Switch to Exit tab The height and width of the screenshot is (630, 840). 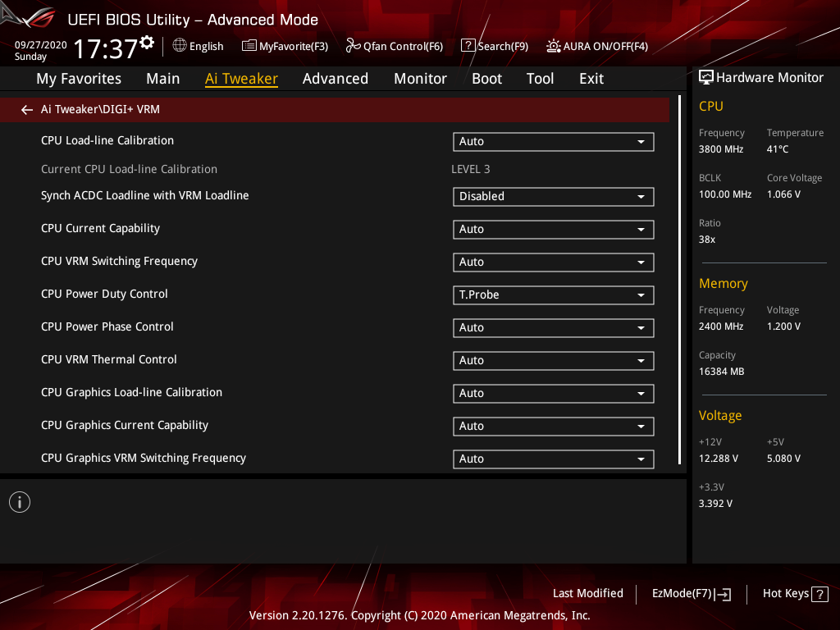[x=591, y=79]
